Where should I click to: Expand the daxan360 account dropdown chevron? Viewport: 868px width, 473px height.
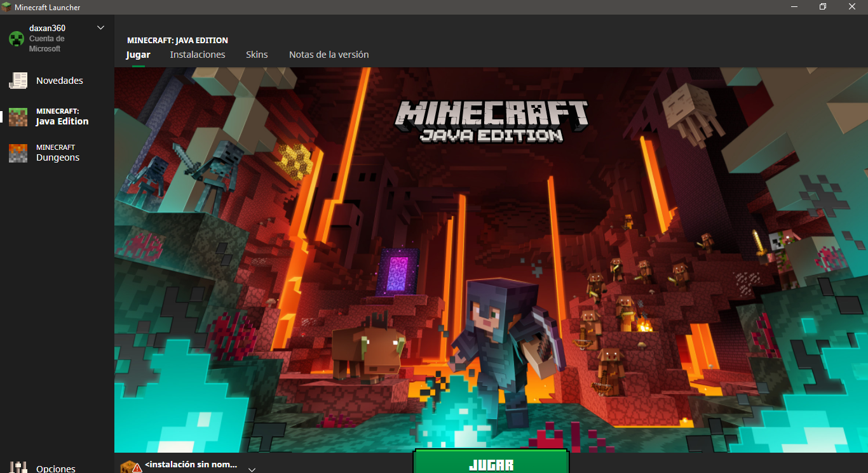(x=100, y=28)
